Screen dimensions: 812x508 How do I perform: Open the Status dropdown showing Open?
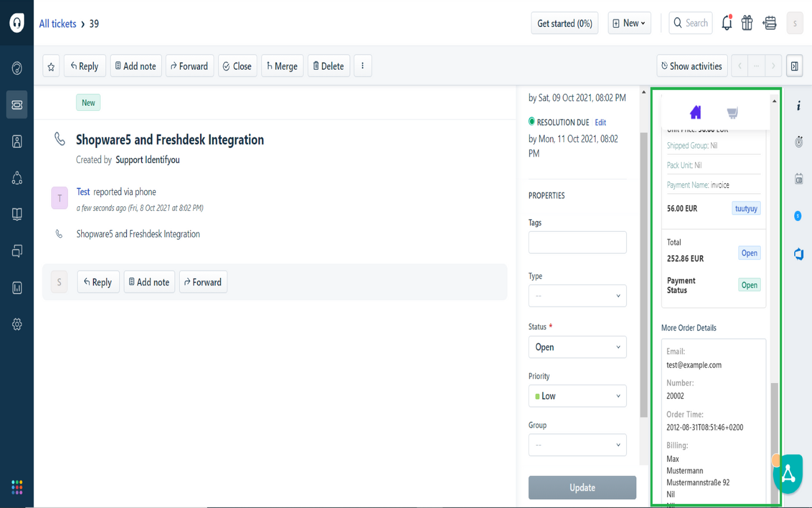click(577, 347)
